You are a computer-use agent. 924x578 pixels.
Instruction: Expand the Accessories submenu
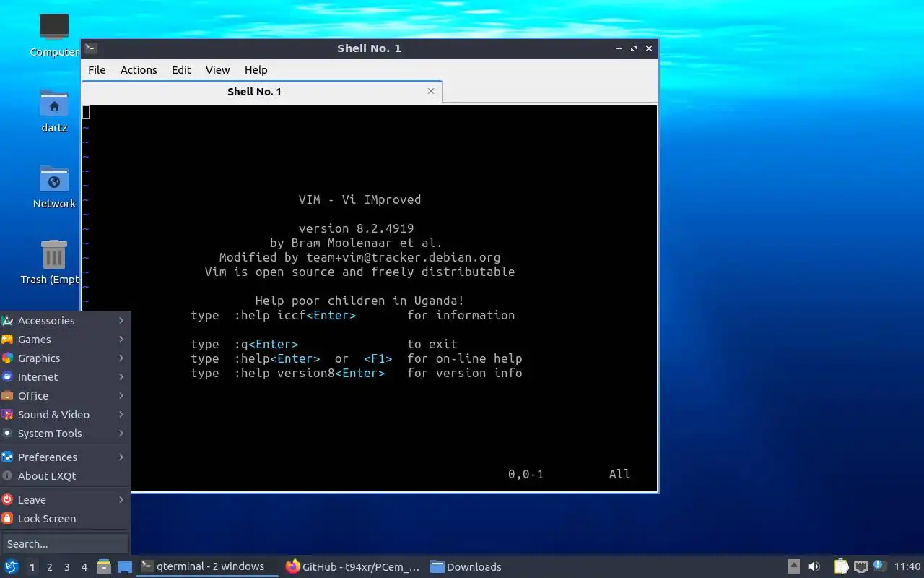click(65, 321)
